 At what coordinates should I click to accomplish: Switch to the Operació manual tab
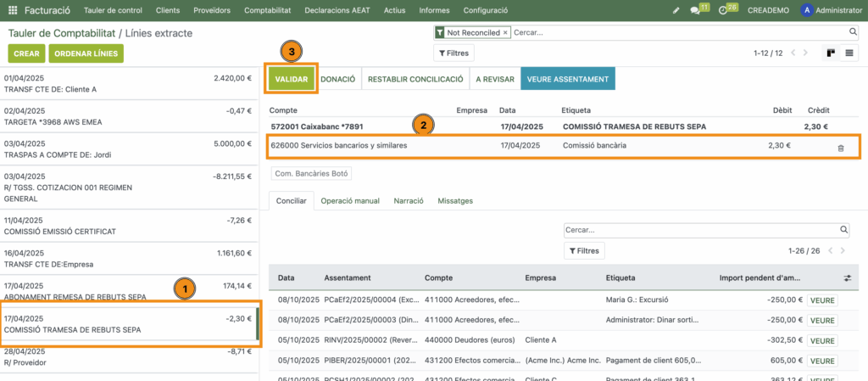[x=349, y=201]
